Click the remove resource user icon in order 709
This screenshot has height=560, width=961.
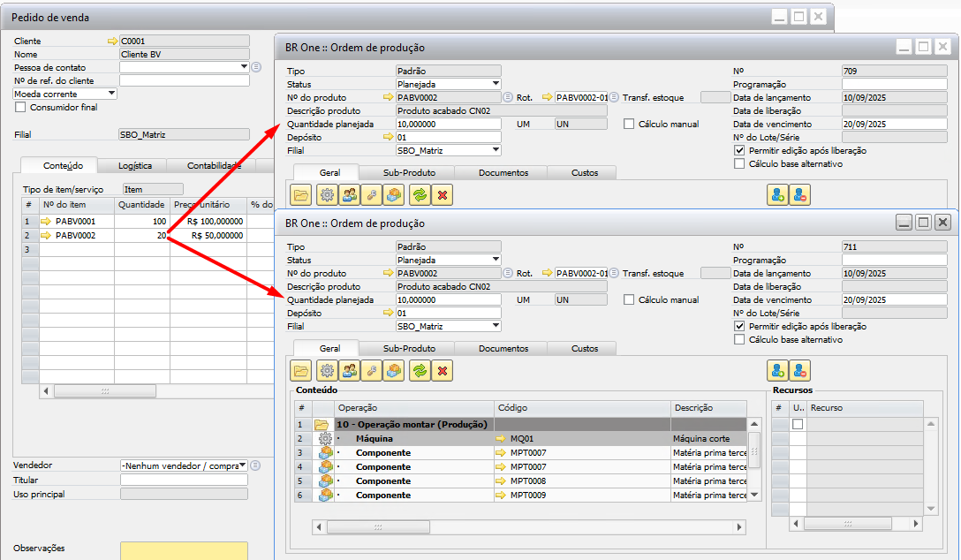[800, 195]
